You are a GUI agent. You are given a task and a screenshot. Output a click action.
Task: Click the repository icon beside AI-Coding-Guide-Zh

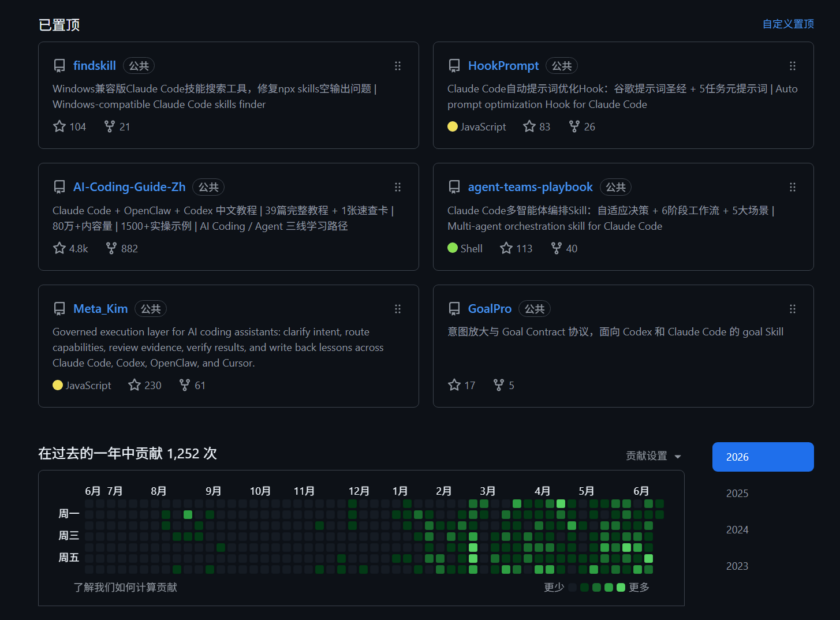click(59, 187)
